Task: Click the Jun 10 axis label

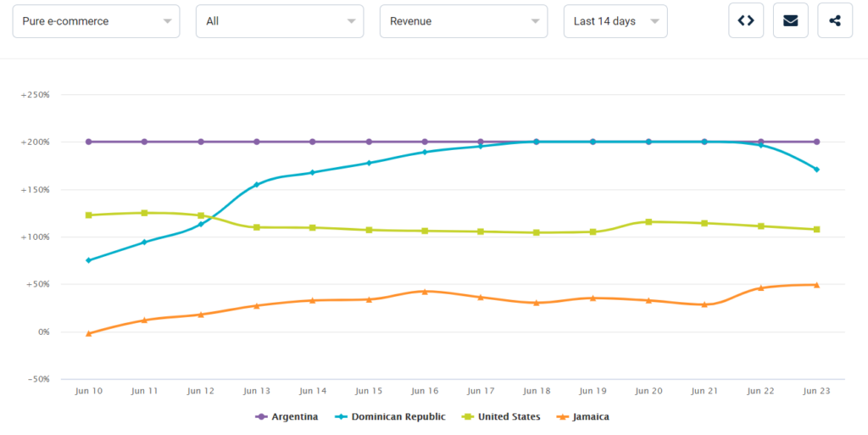Action: pyautogui.click(x=88, y=391)
